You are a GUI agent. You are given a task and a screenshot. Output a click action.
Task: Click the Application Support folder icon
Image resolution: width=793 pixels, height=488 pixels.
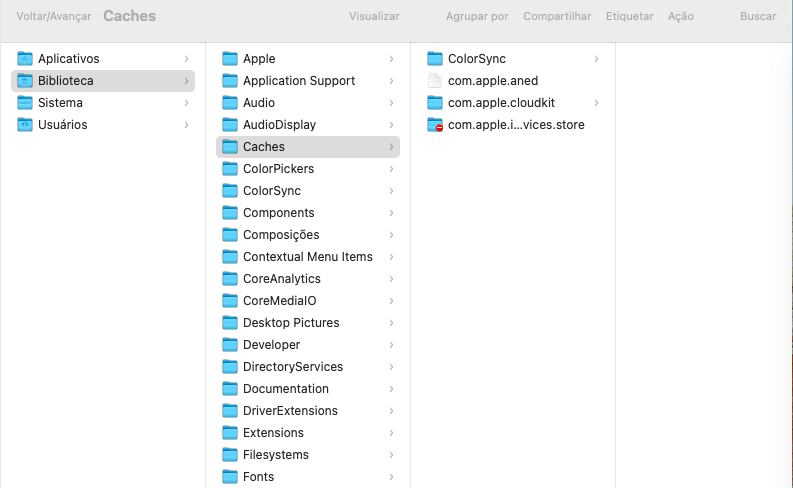point(230,81)
